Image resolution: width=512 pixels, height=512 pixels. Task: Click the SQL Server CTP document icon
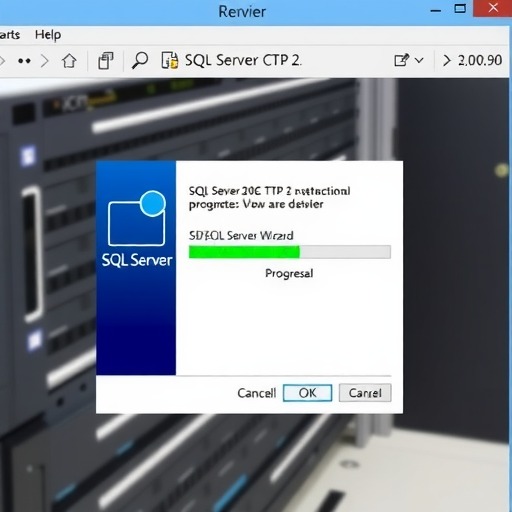click(169, 60)
